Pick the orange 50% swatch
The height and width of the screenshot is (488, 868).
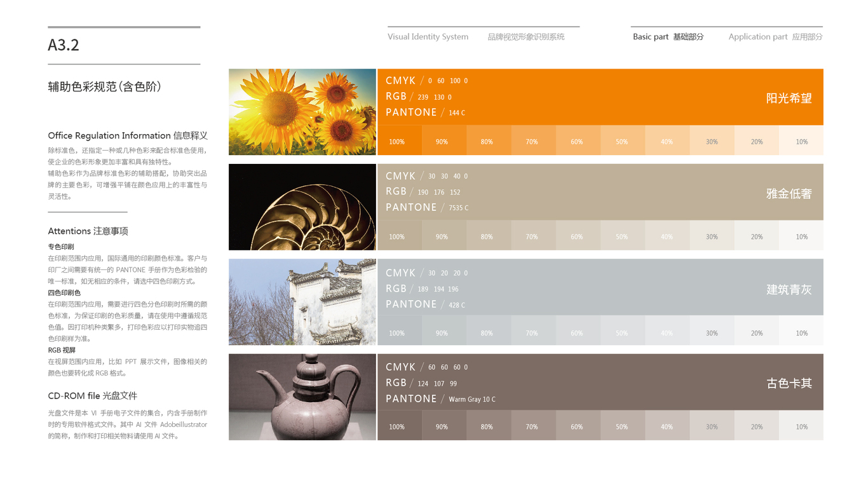[x=623, y=140]
